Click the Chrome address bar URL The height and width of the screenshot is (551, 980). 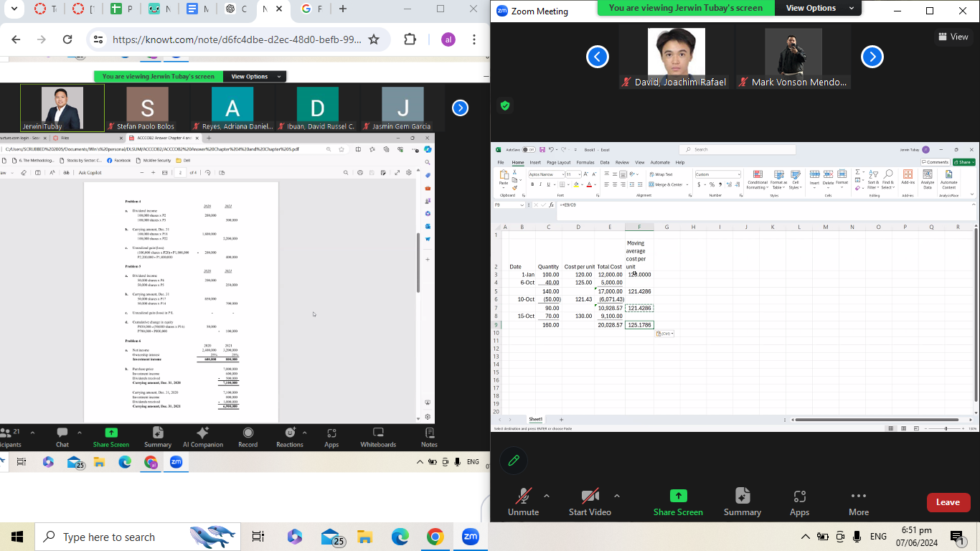(237, 39)
